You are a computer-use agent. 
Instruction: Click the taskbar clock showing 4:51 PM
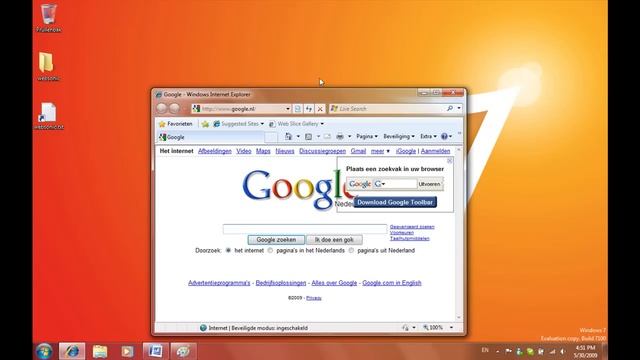point(585,351)
